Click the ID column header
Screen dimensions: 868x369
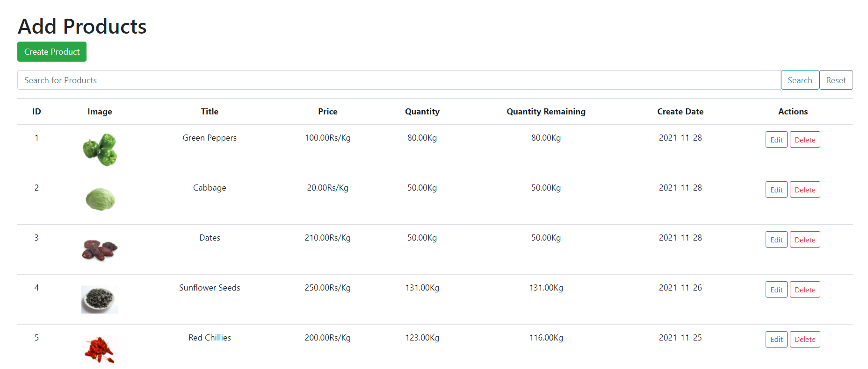click(36, 112)
